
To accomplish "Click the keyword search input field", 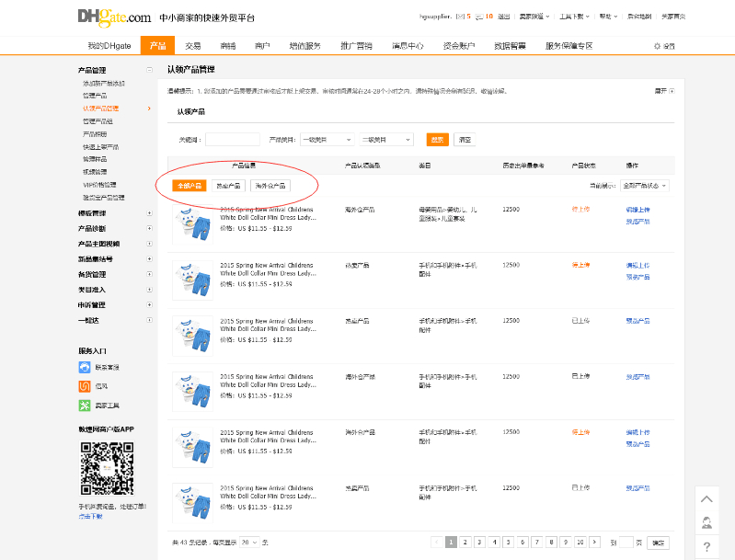I will tap(233, 140).
